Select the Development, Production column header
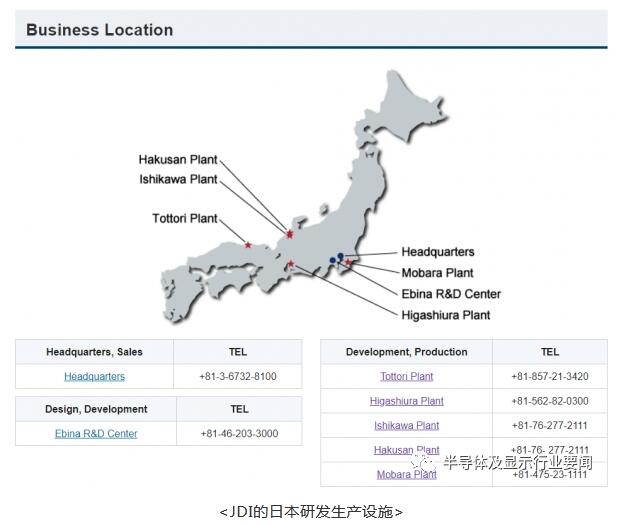 click(406, 352)
